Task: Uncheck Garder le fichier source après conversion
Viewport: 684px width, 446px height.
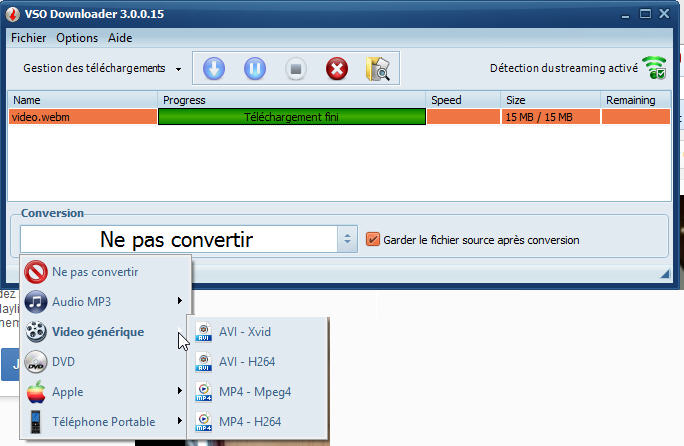Action: coord(373,239)
